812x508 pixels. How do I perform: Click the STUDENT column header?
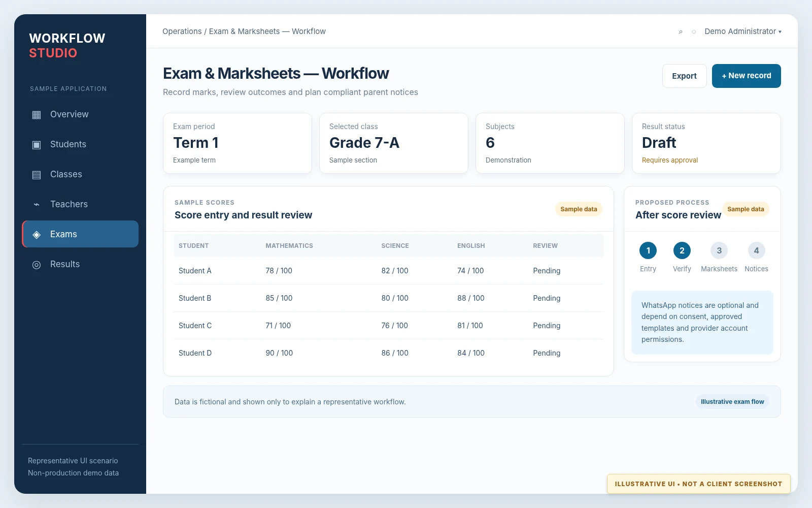(x=193, y=246)
